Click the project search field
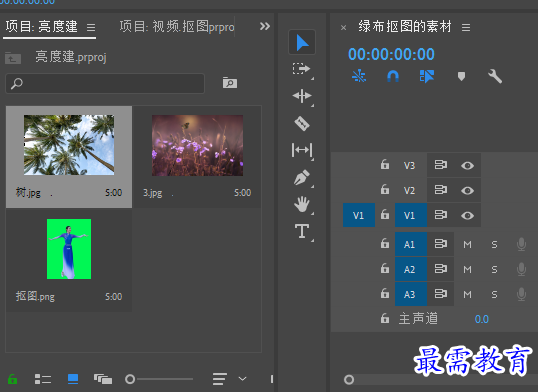Viewport: 538px width, 392px height. pos(105,83)
